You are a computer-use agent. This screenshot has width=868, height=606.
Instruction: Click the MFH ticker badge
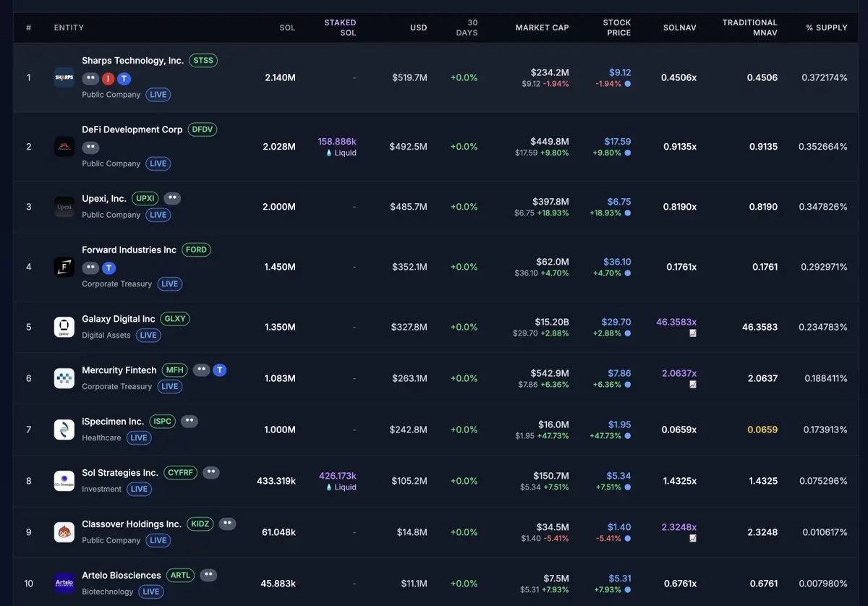tap(174, 370)
